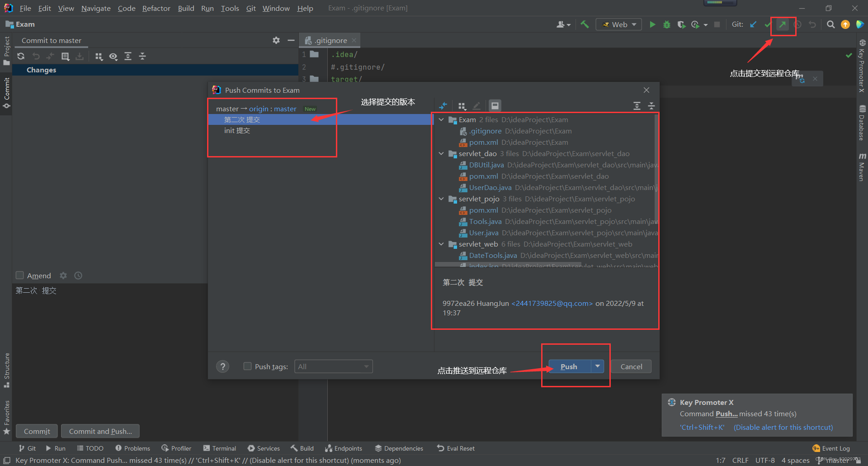This screenshot has width=868, height=466.
Task: Click the Search Everywhere magnifier icon
Action: click(x=830, y=24)
